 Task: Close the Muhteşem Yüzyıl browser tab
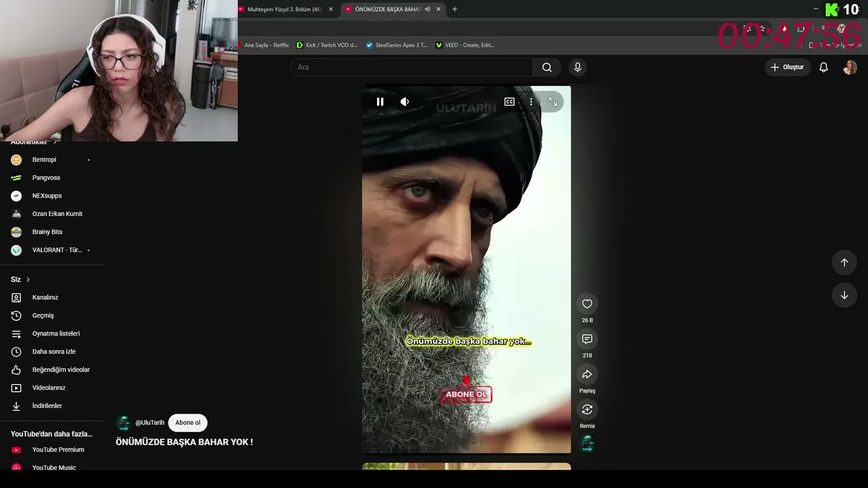pyautogui.click(x=331, y=9)
